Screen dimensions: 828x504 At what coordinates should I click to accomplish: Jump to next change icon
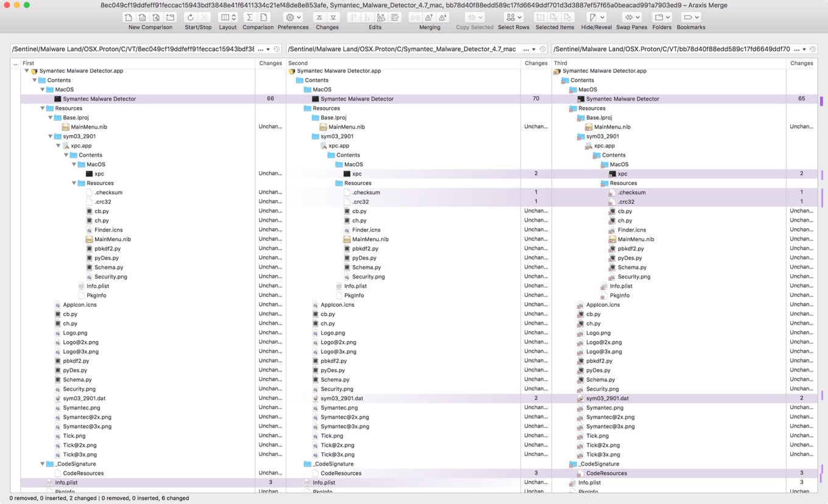point(333,18)
